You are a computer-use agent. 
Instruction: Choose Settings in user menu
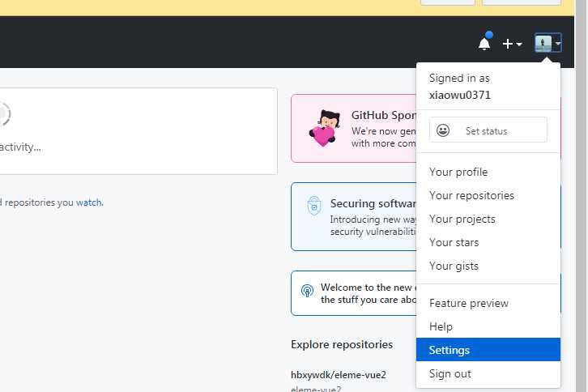pyautogui.click(x=488, y=350)
